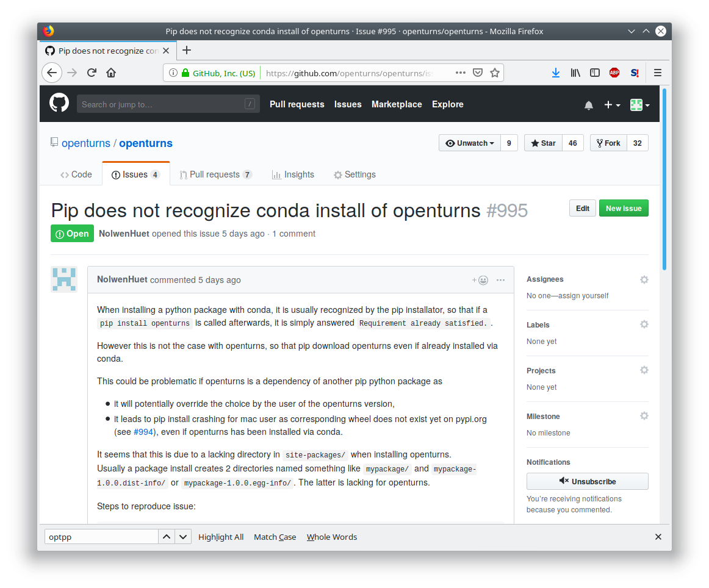Screen dimensions: 709x588
Task: Click the Ghostery toolbar icon
Action: [x=635, y=72]
